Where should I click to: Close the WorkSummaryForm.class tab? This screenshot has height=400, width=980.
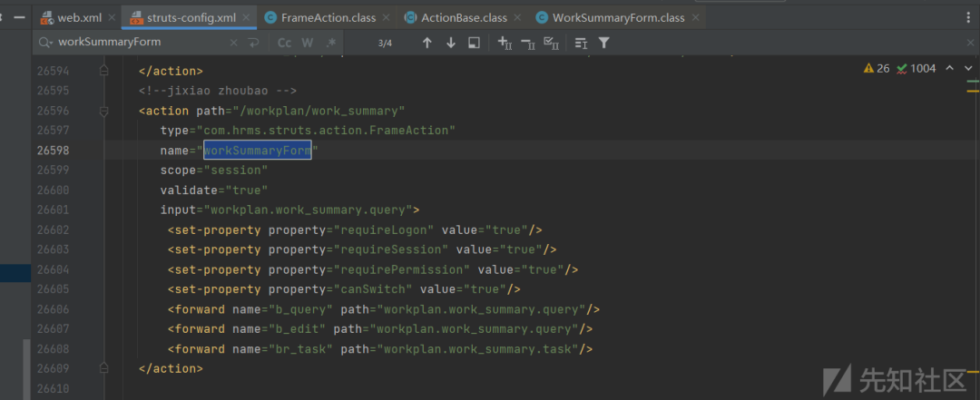[x=694, y=18]
